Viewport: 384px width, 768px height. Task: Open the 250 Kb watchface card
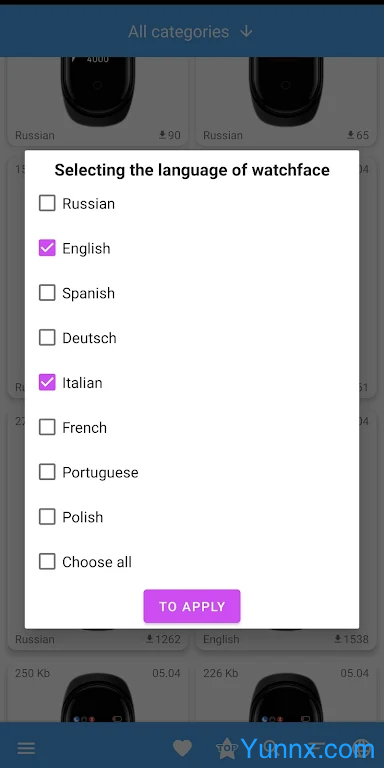click(x=98, y=693)
